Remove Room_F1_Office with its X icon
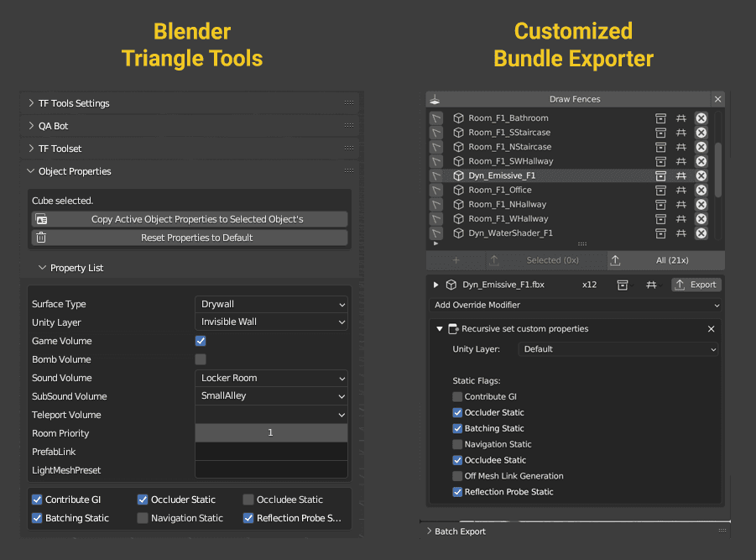The height and width of the screenshot is (560, 756). tap(701, 190)
